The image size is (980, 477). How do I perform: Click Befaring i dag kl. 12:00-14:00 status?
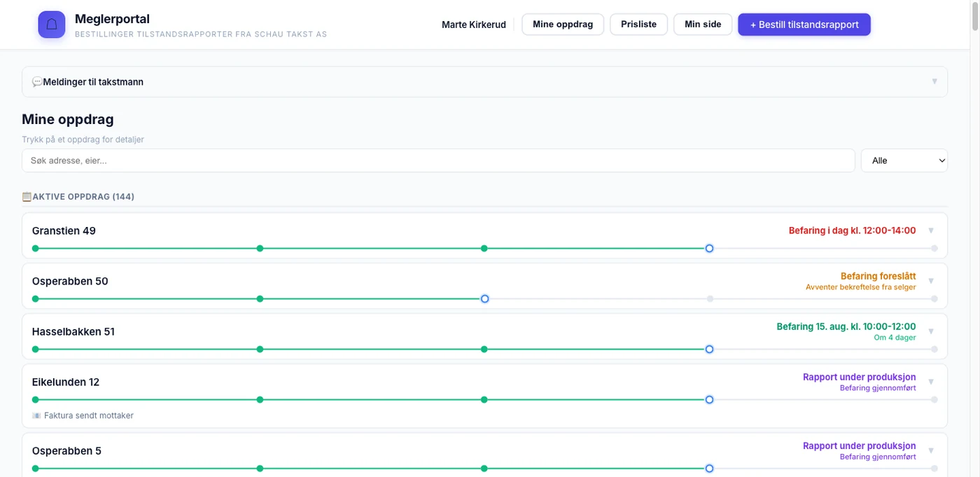click(x=852, y=230)
